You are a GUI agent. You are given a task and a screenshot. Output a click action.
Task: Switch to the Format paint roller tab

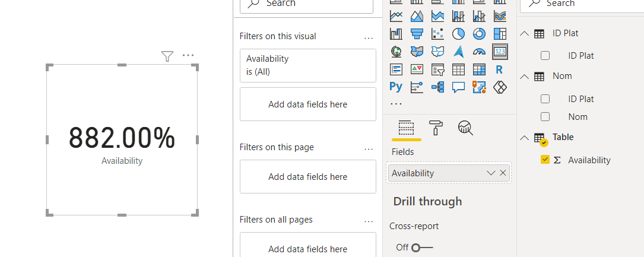click(x=436, y=128)
